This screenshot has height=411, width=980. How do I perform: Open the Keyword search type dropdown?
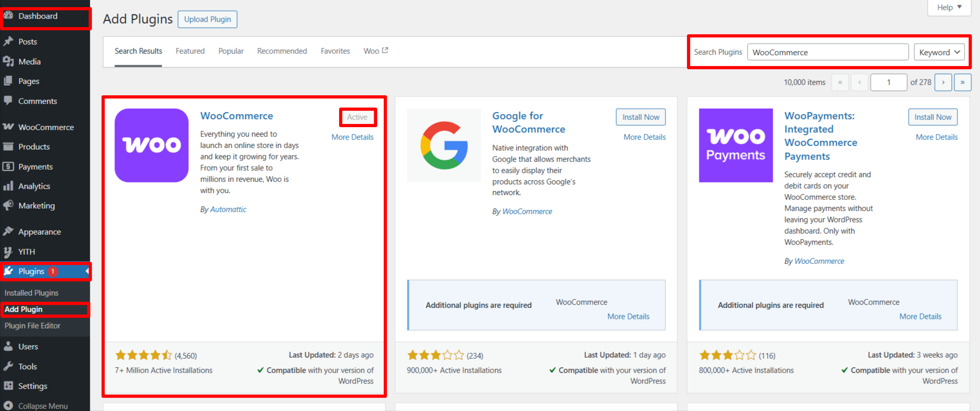tap(939, 52)
